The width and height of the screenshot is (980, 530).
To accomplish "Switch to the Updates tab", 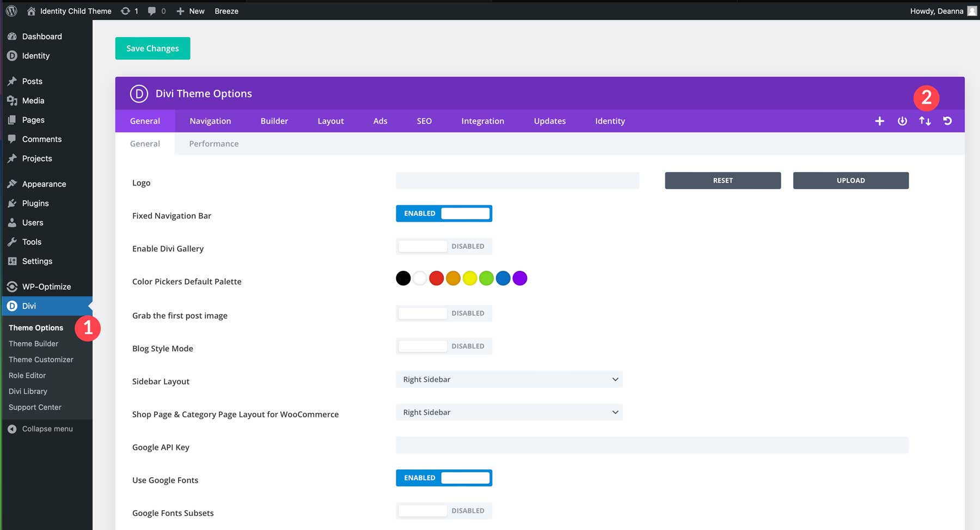I will click(549, 121).
